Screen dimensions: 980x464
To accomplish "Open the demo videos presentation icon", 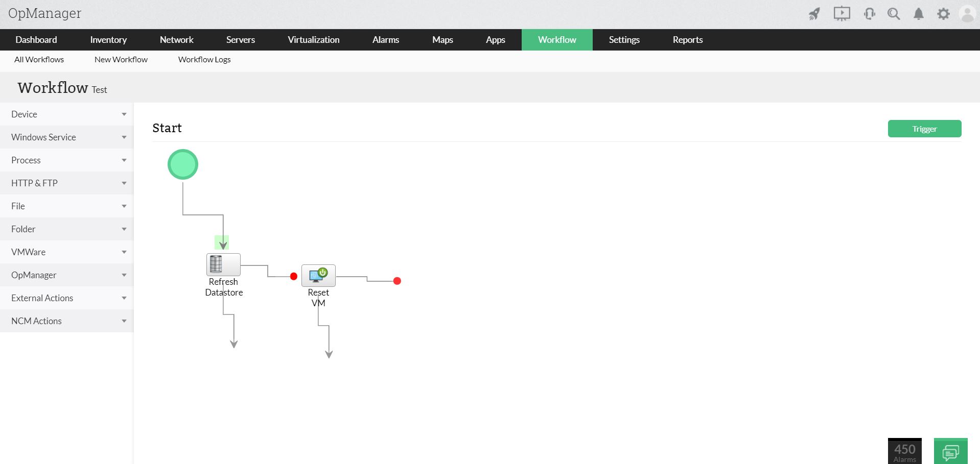I will [x=842, y=14].
